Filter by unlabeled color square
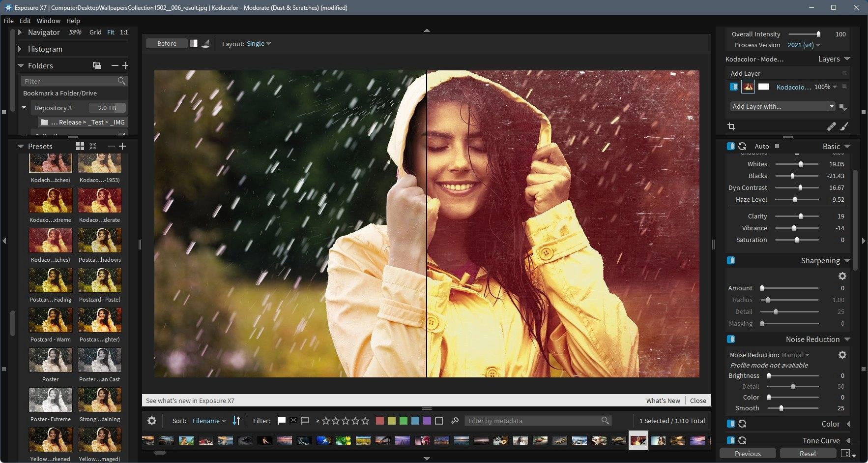 click(439, 421)
